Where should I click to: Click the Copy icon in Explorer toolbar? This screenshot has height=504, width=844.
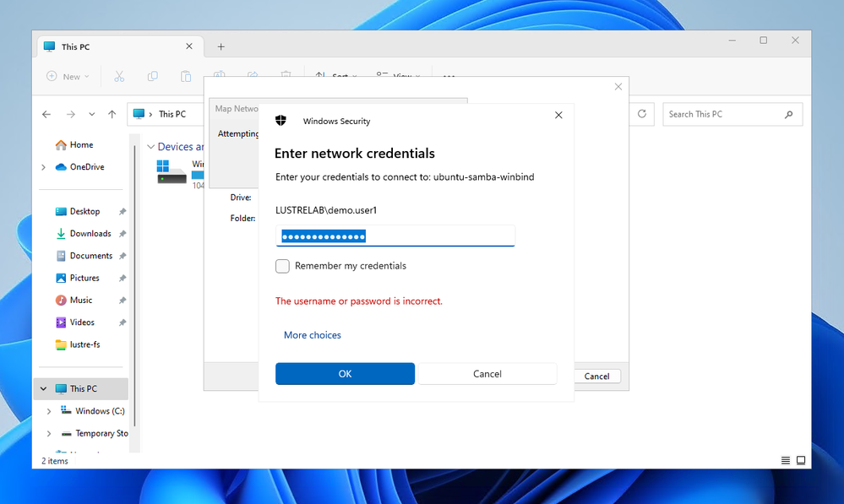[x=152, y=76]
